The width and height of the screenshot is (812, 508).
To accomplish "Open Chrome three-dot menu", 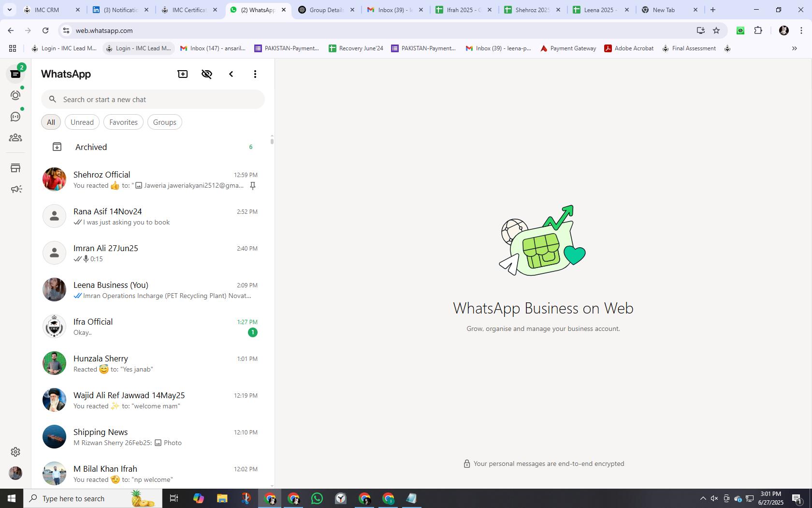I will click(x=801, y=30).
